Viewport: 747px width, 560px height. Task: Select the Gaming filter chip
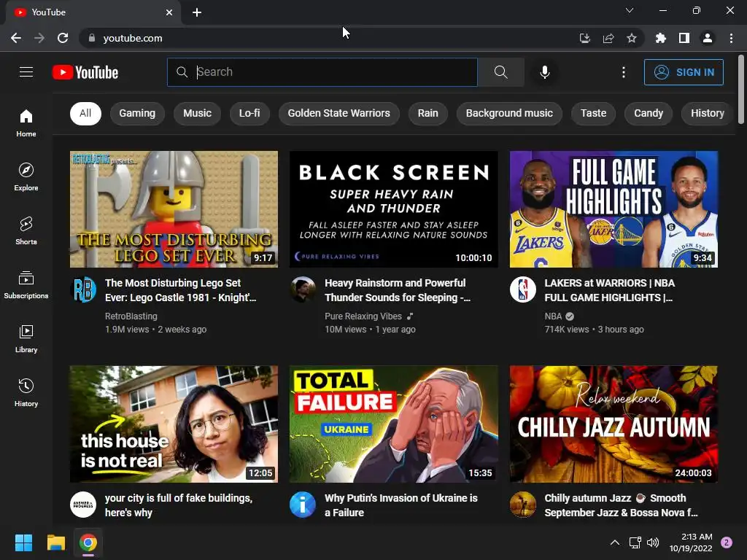tap(137, 113)
